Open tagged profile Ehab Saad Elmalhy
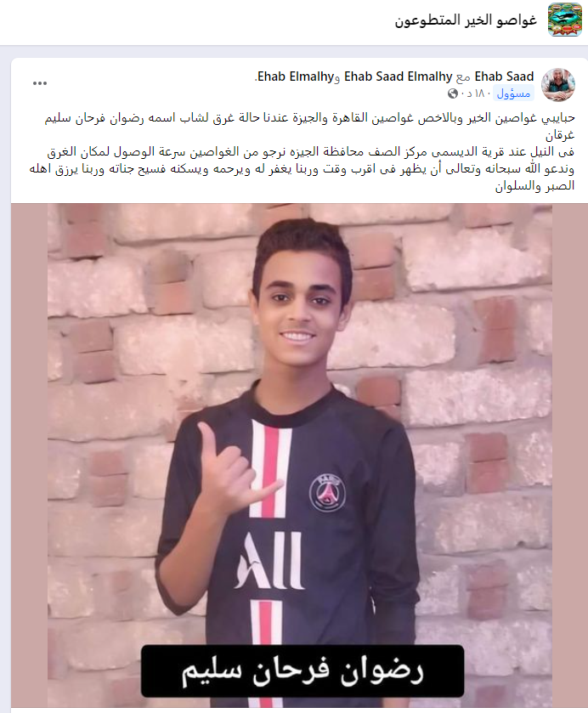 coord(399,76)
